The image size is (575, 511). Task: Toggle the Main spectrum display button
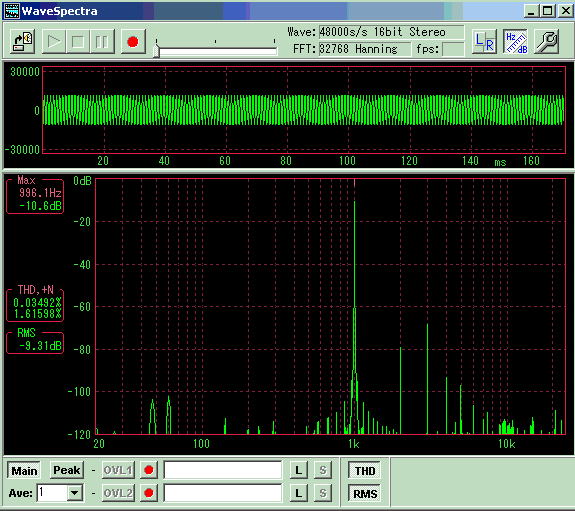24,470
